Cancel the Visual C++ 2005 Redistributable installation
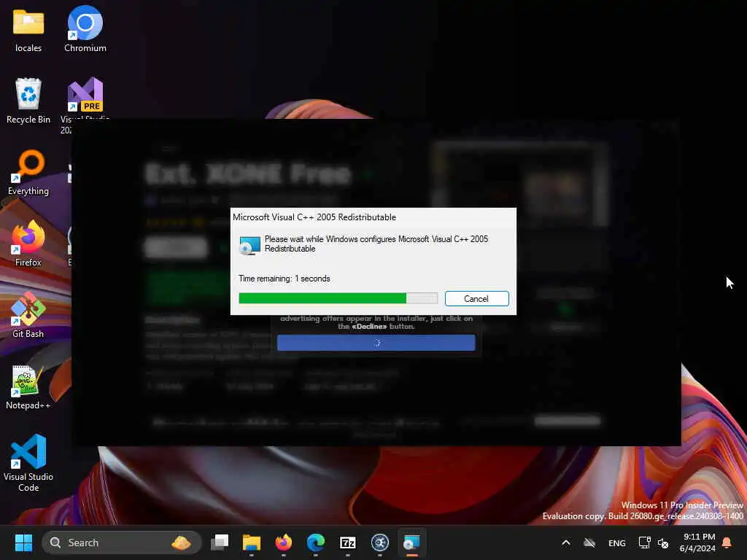Image resolution: width=747 pixels, height=560 pixels. pyautogui.click(x=476, y=298)
